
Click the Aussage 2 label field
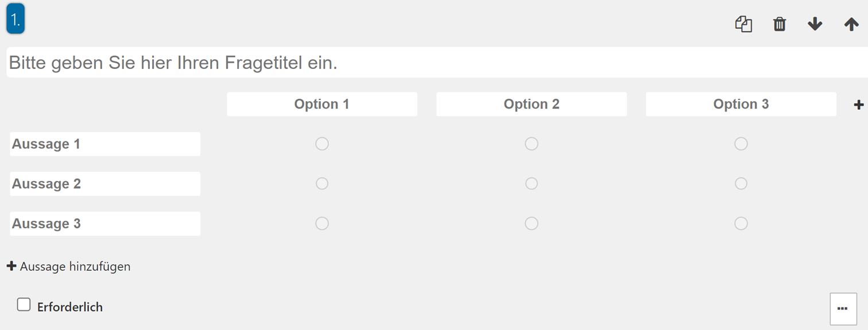pos(105,183)
